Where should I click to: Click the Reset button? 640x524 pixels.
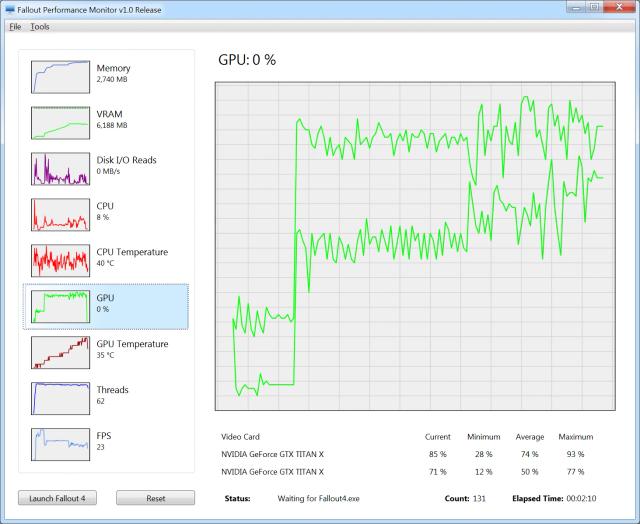[156, 498]
